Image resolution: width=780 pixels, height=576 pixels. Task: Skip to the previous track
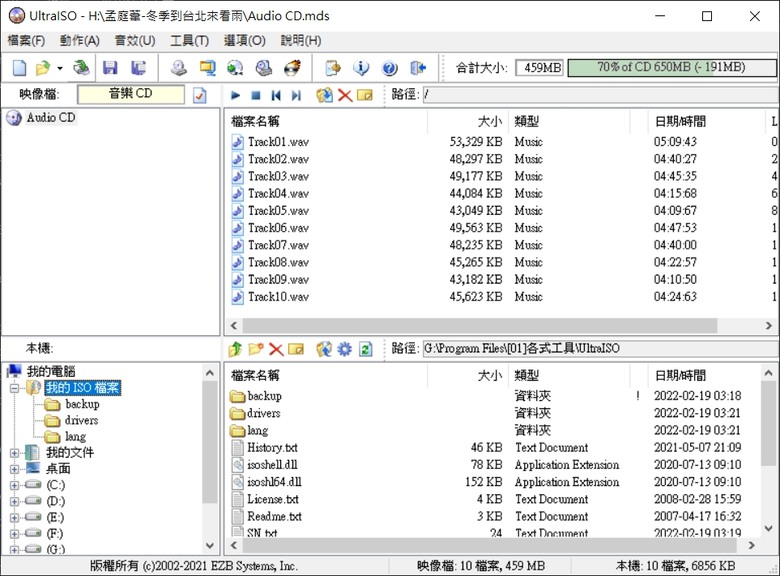point(276,95)
